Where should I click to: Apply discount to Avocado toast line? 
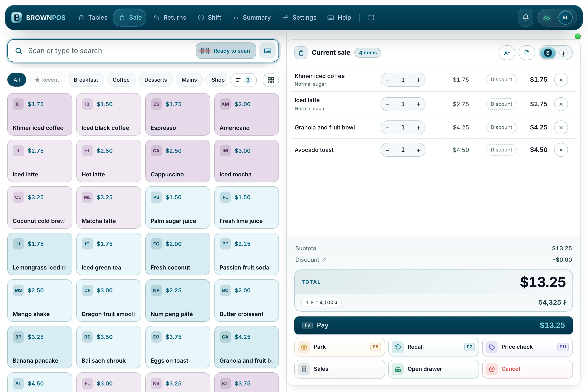(x=501, y=150)
